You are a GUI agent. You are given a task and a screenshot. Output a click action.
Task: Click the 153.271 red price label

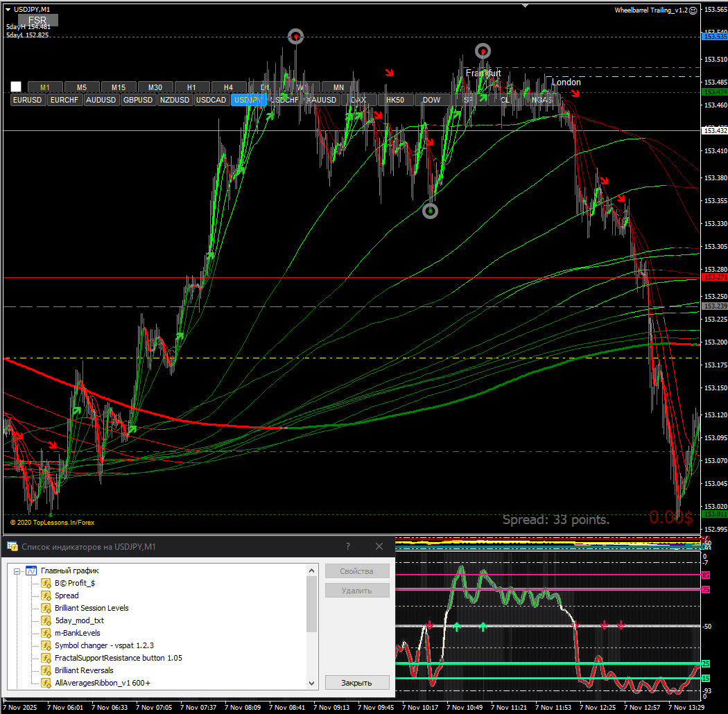tap(715, 277)
